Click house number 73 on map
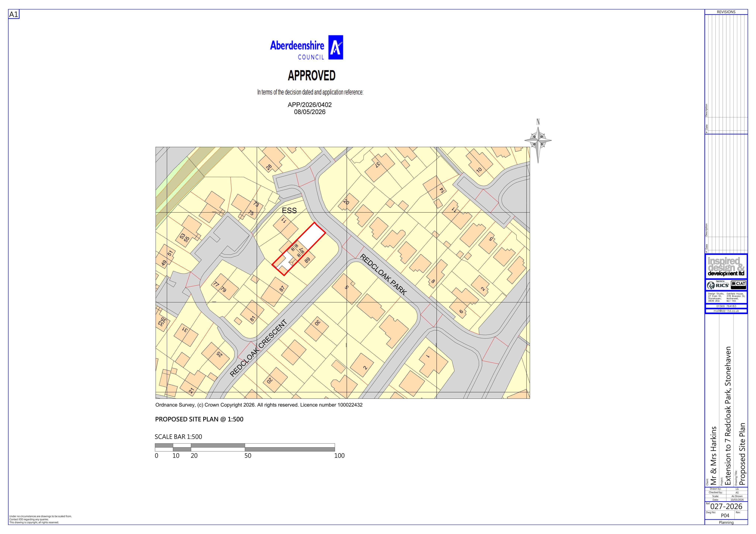756x534 pixels. 256,204
